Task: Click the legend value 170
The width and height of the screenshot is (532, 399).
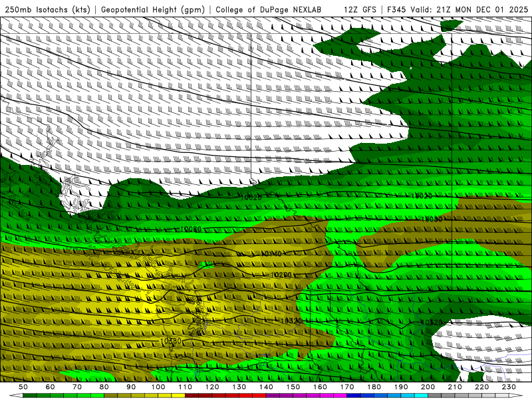Action: [347, 387]
